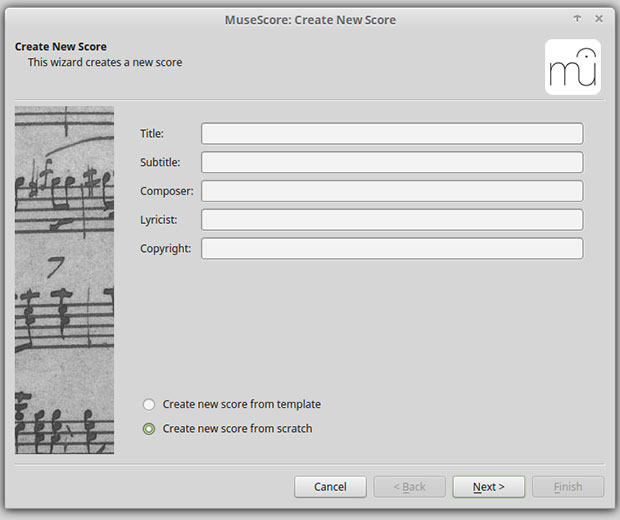Click the 'Composer:' label
620x520 pixels.
click(167, 191)
